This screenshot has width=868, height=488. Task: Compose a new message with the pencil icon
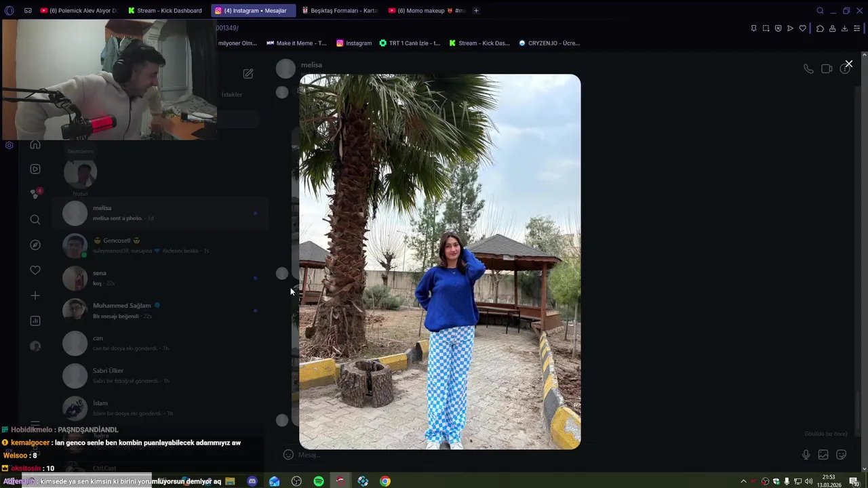click(x=248, y=73)
